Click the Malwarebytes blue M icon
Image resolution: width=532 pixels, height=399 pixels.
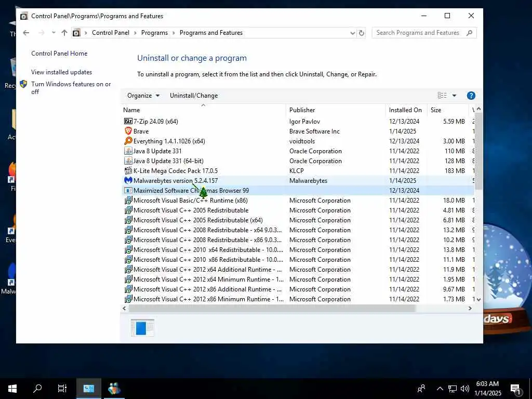coord(128,180)
